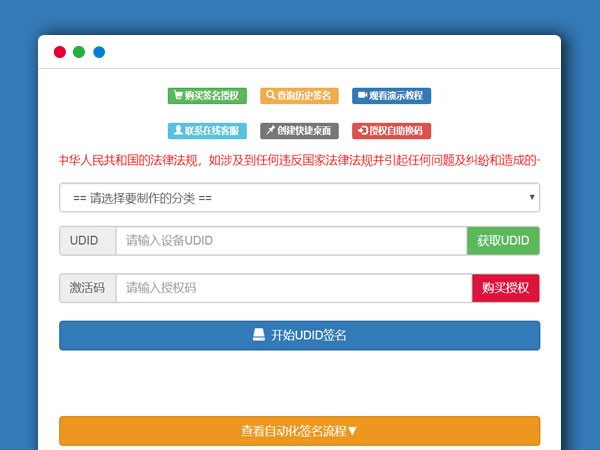Click the video camera 观看演示教程 button
Image resolution: width=600 pixels, height=450 pixels.
[391, 96]
